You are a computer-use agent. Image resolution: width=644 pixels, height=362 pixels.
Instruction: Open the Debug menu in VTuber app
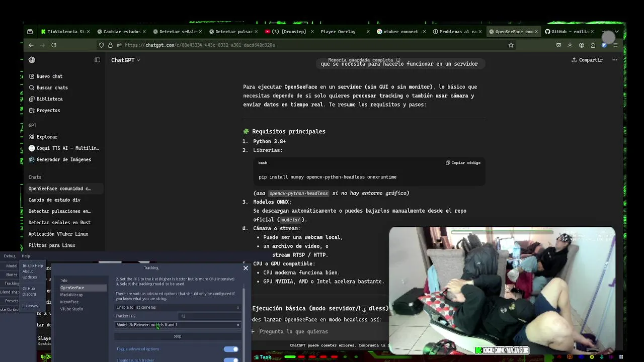10,256
